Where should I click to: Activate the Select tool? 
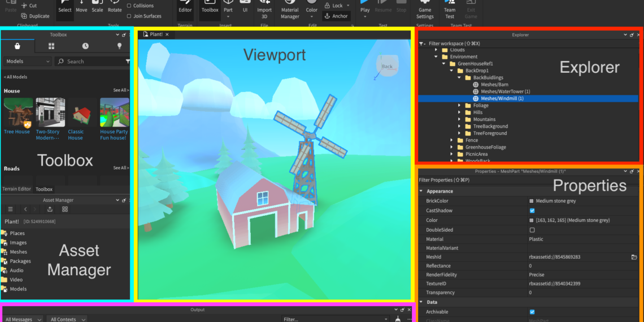coord(64,10)
